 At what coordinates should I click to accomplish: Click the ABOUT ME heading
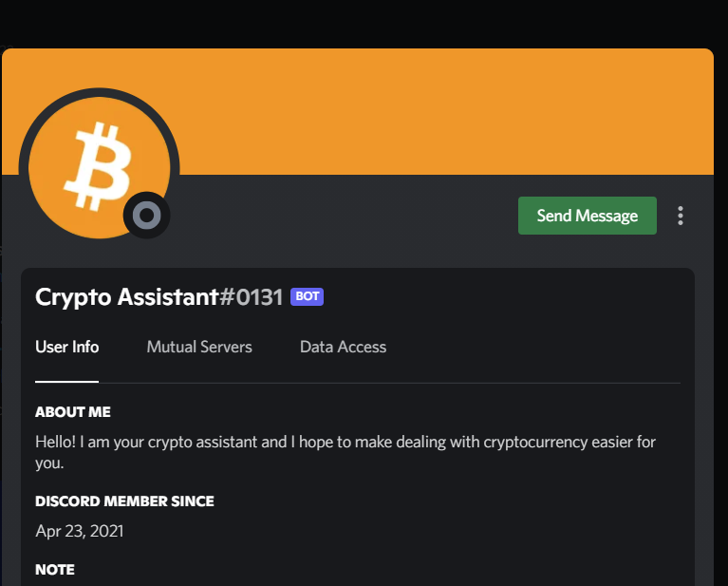pyautogui.click(x=73, y=412)
